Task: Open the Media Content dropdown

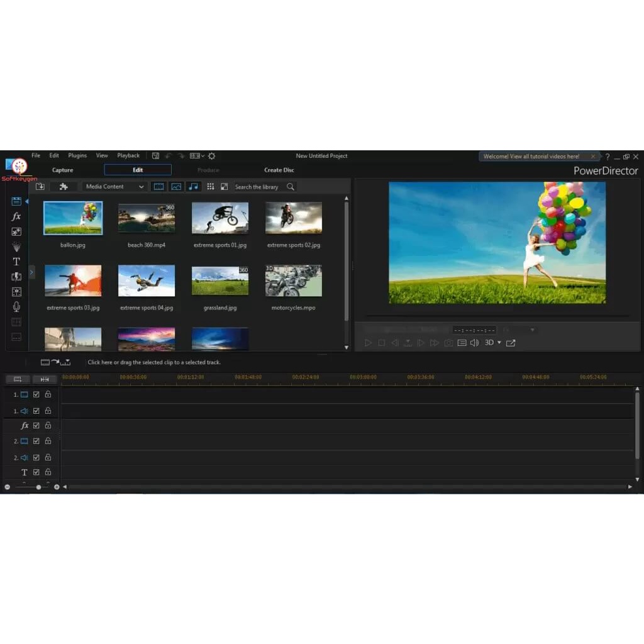Action: point(114,186)
